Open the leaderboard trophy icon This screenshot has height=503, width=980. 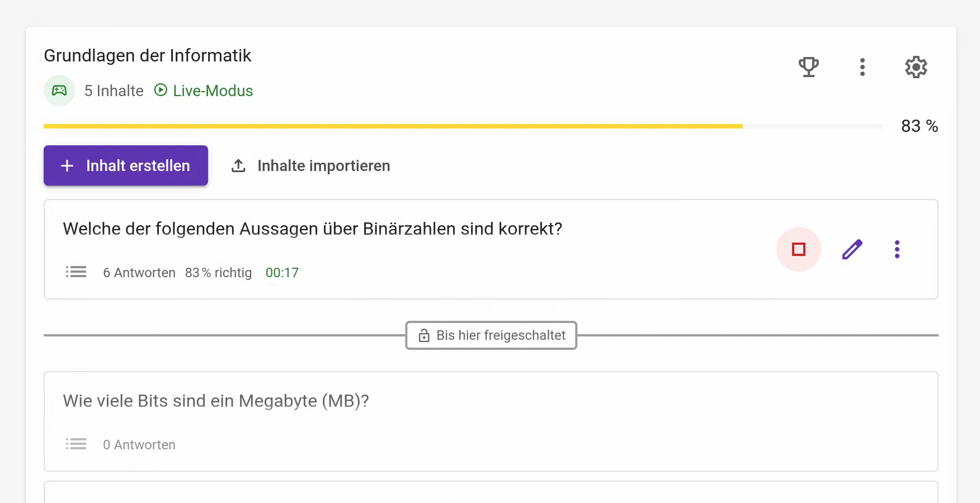click(x=808, y=67)
